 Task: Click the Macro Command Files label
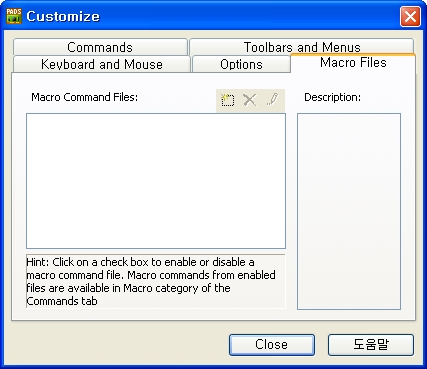pyautogui.click(x=84, y=97)
